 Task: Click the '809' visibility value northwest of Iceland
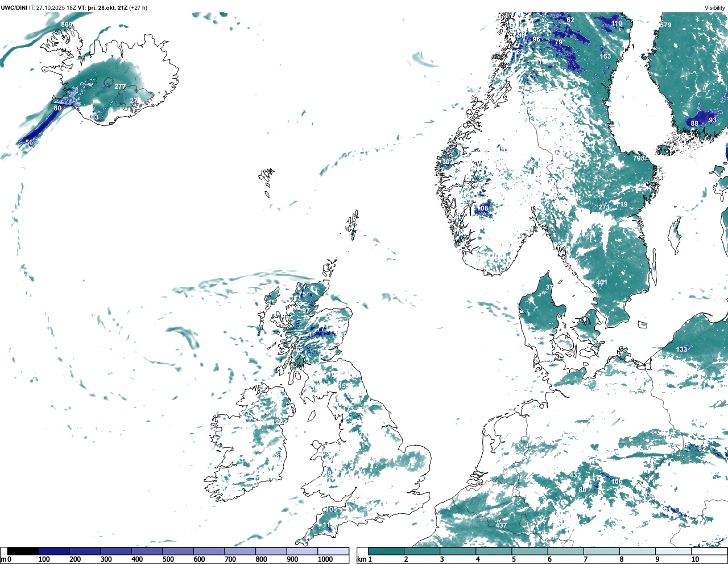[67, 24]
